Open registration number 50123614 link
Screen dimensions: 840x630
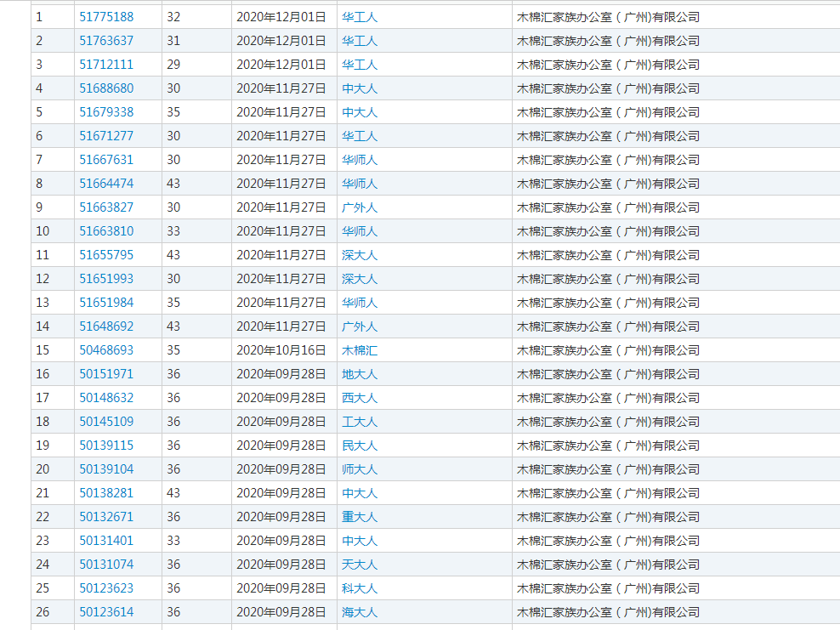[x=106, y=612]
